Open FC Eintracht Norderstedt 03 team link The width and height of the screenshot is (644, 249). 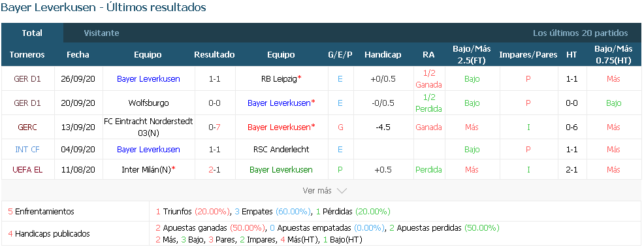click(148, 127)
